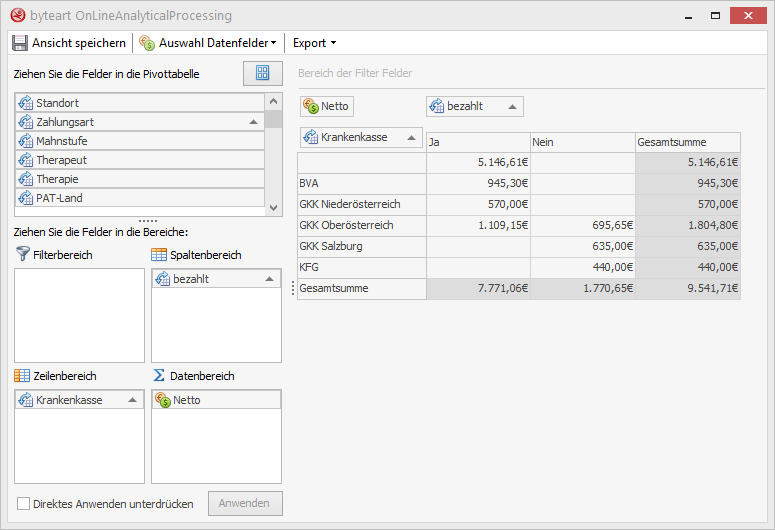Click the Standort field icon in list
775x530 pixels.
[x=26, y=103]
